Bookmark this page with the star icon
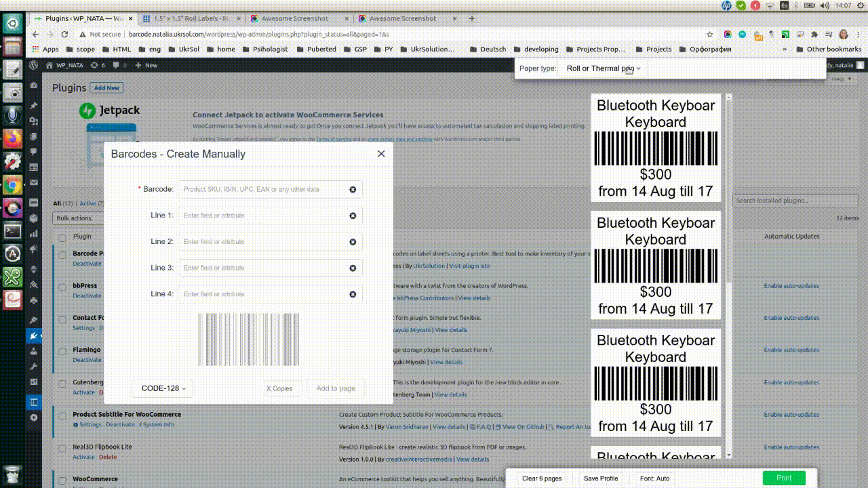Screen dimensions: 868x488 [x=709, y=34]
